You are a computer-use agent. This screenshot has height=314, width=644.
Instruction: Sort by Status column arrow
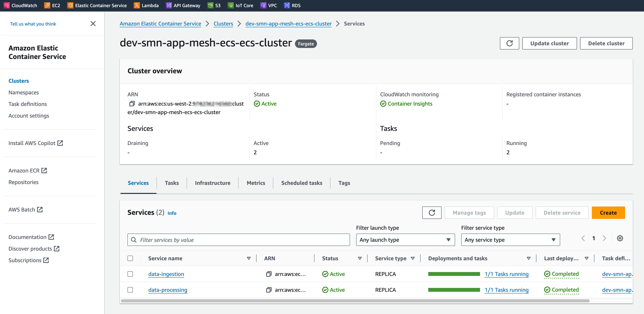360,258
